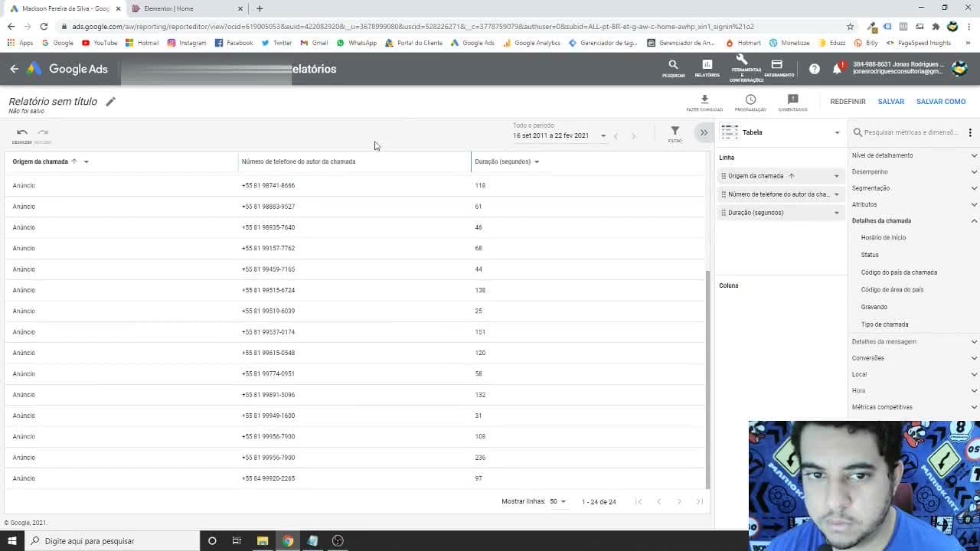This screenshot has width=980, height=551.
Task: Open dropdown of Origem da chamada row chip
Action: 836,176
